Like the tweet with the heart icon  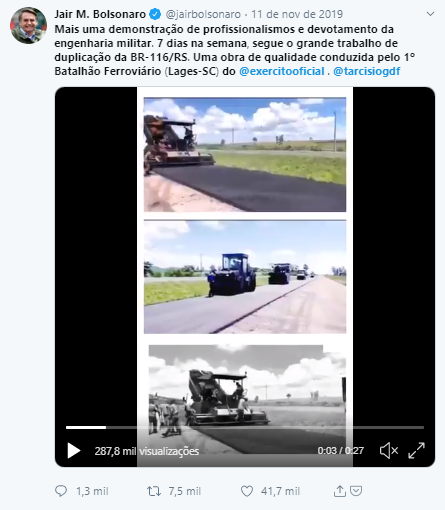click(247, 491)
